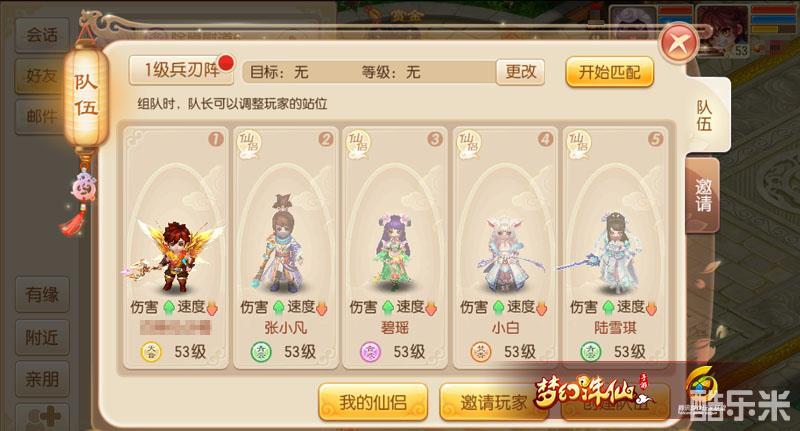Viewport: 800px width, 431px height.
Task: Switch to the 队伍 side tab
Action: pos(705,116)
